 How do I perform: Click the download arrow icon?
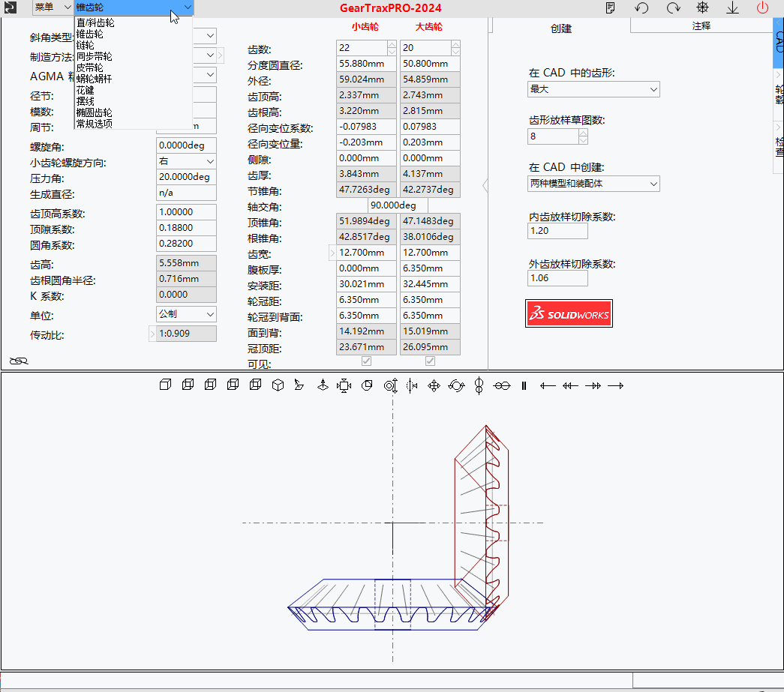732,8
